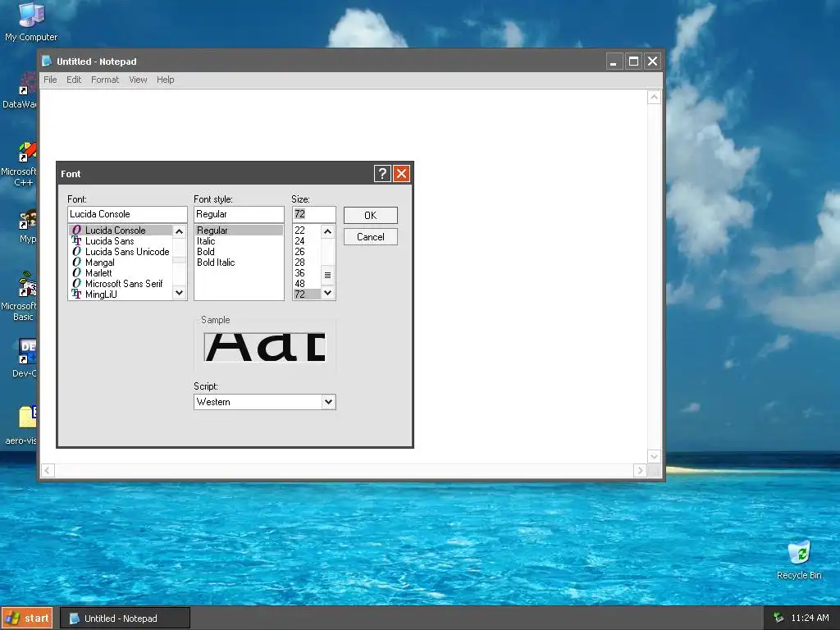Click up arrow of size list
The height and width of the screenshot is (630, 840).
click(x=328, y=231)
